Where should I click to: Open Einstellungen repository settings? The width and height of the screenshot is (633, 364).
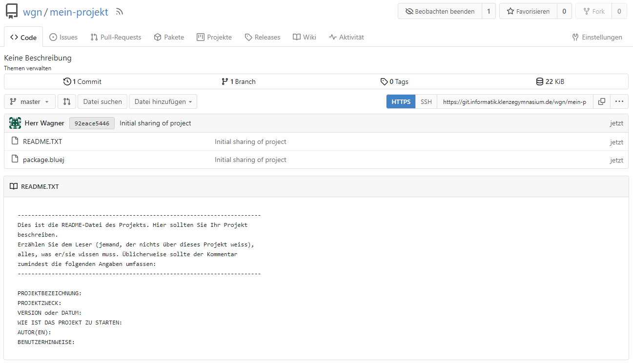(597, 37)
